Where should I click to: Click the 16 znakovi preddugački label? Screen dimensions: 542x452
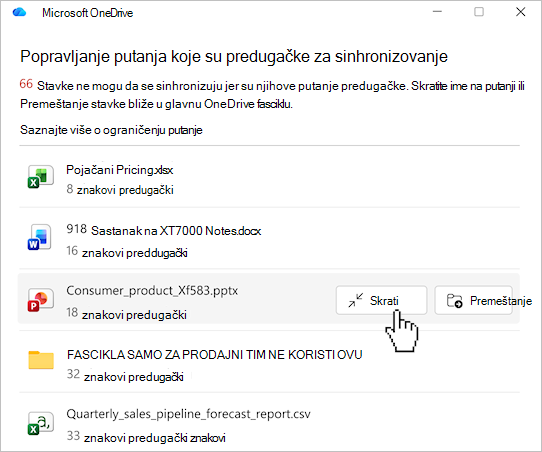click(x=127, y=252)
